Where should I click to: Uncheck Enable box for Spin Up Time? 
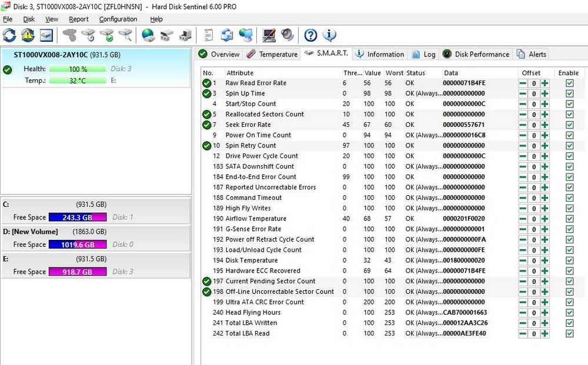[x=570, y=93]
